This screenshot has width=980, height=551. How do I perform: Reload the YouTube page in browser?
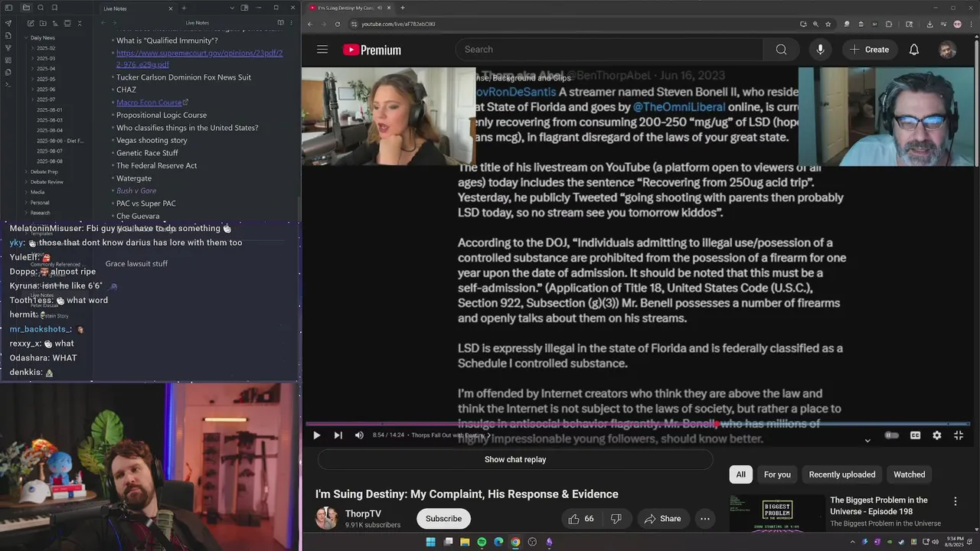point(338,24)
